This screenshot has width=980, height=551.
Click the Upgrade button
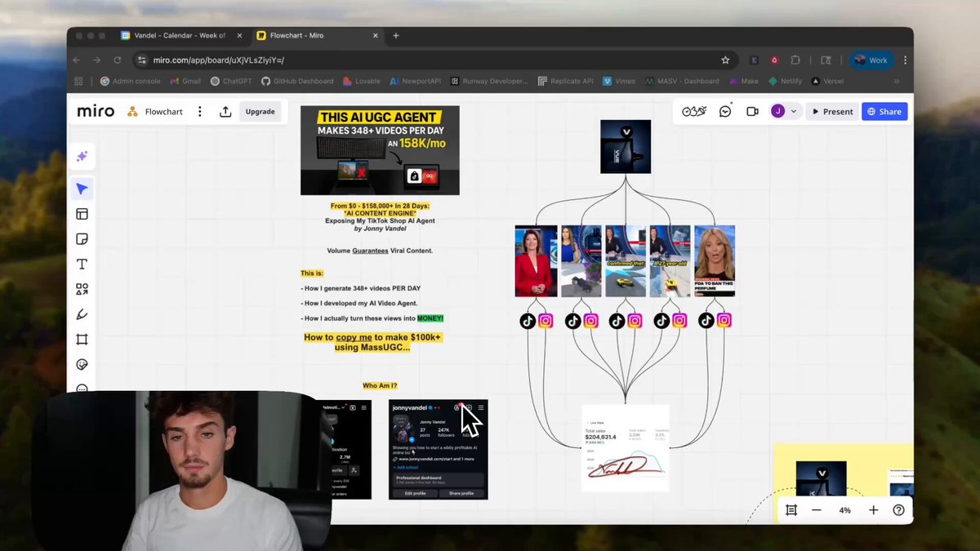pyautogui.click(x=260, y=112)
